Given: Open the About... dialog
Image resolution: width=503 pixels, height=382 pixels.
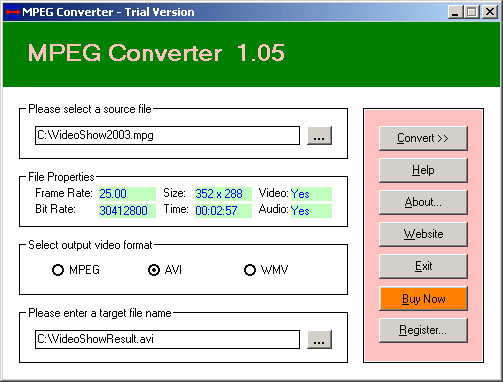Looking at the screenshot, I should pyautogui.click(x=423, y=202).
